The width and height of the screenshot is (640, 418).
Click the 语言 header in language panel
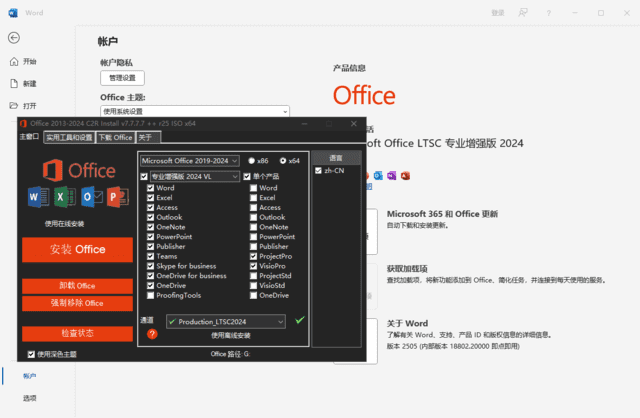click(336, 158)
